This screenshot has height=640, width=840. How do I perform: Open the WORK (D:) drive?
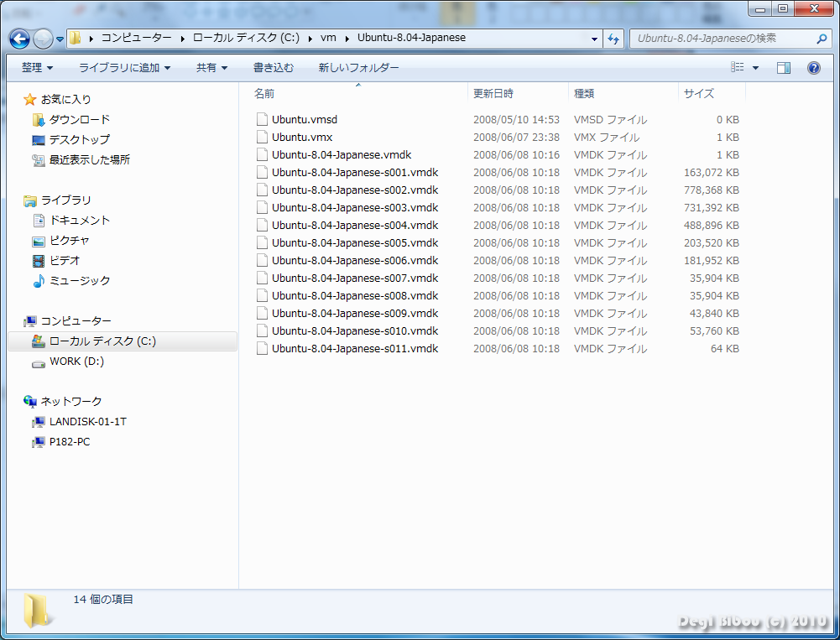click(x=76, y=362)
